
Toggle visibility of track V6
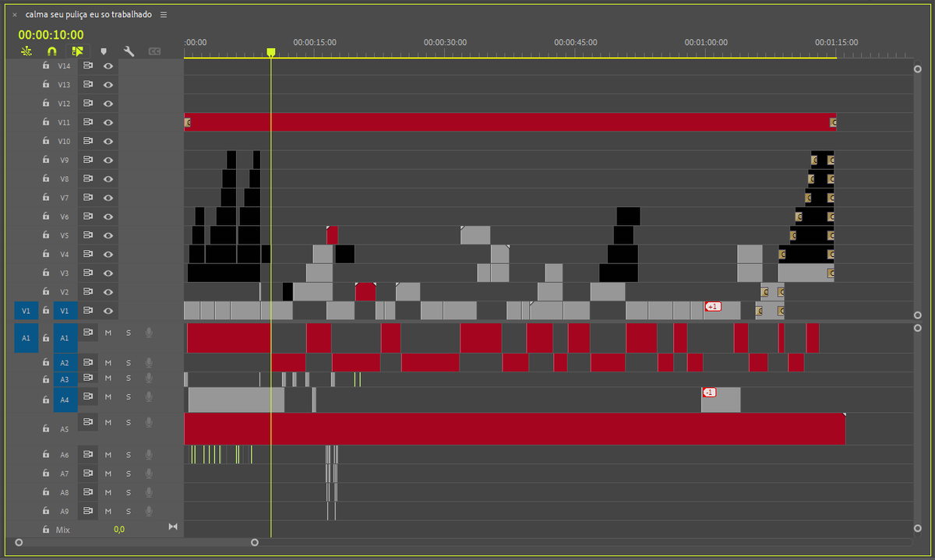pos(108,217)
